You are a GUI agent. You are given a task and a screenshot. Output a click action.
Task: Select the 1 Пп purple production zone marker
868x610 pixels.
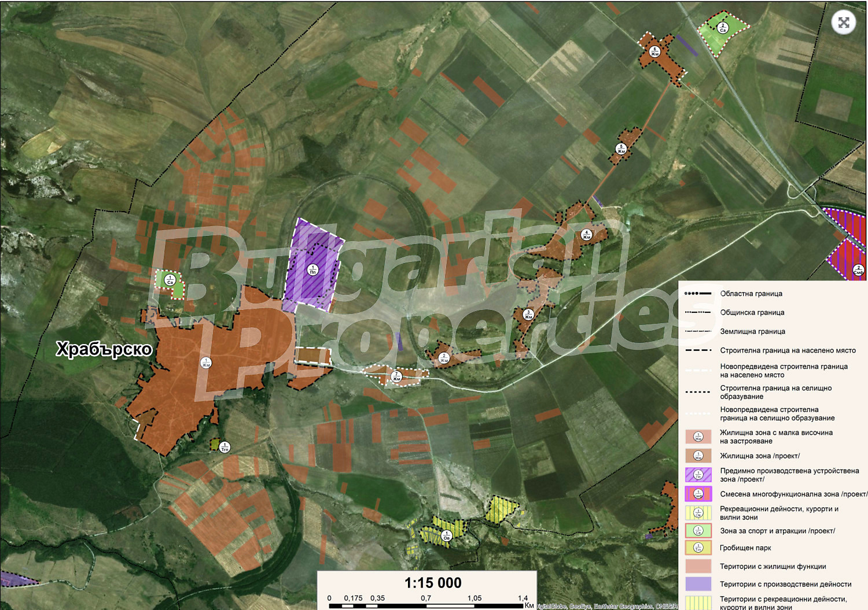click(x=312, y=269)
